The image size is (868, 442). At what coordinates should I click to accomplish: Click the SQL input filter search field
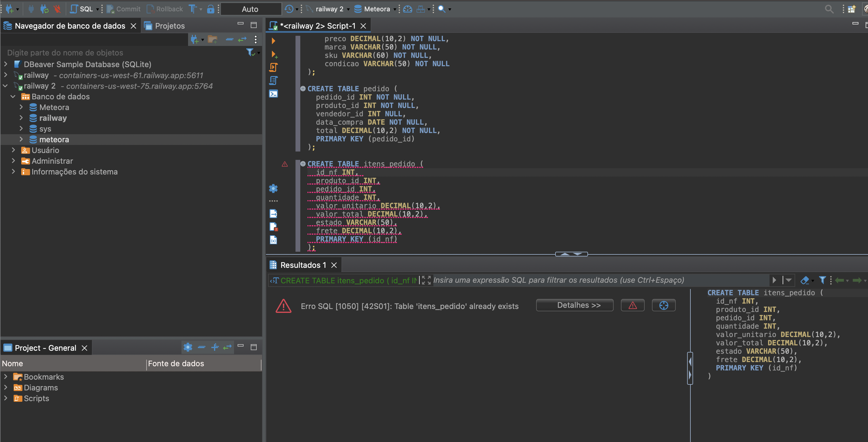pyautogui.click(x=557, y=280)
